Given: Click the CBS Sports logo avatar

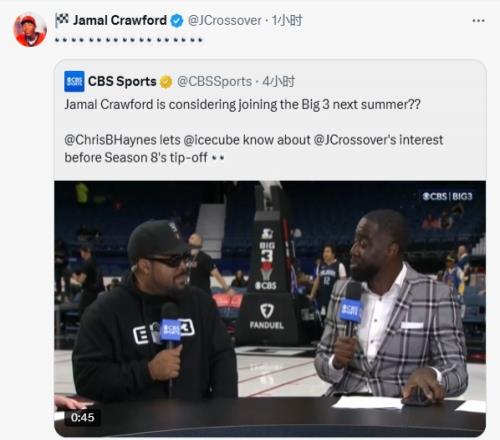Looking at the screenshot, I should (x=74, y=81).
